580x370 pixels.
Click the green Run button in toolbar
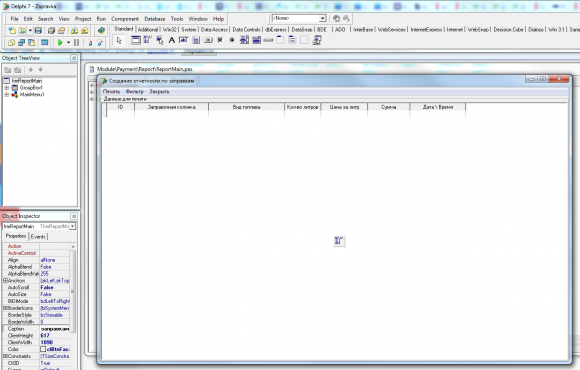[x=60, y=43]
